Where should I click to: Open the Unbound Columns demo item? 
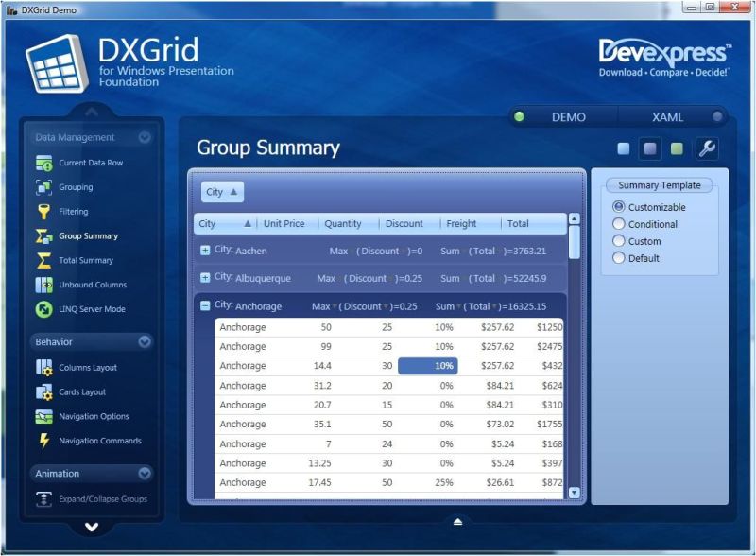[93, 285]
